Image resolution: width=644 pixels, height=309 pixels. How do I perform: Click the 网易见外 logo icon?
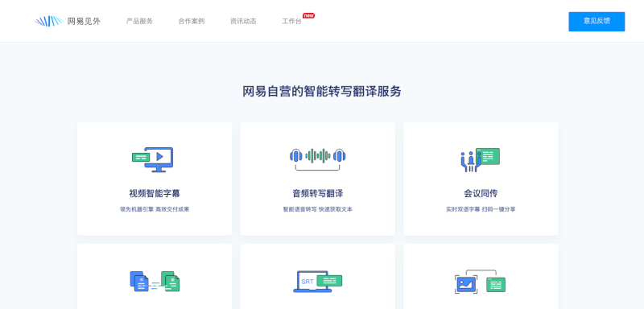coord(48,22)
